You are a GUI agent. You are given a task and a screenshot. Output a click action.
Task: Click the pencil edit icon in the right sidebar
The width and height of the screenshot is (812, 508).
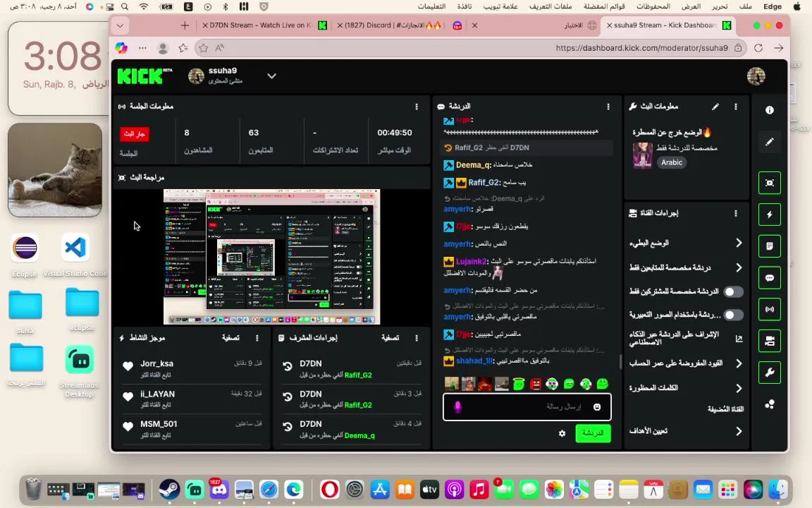pos(770,142)
